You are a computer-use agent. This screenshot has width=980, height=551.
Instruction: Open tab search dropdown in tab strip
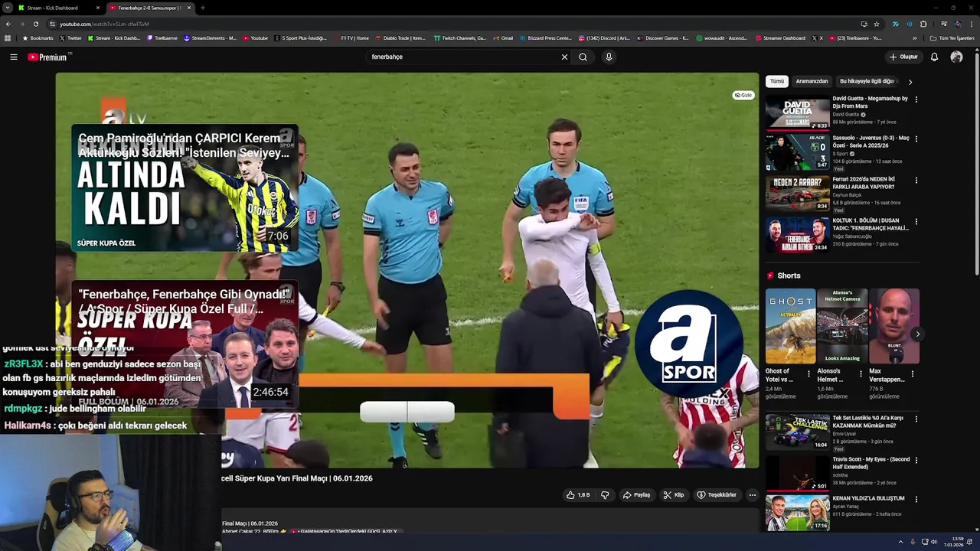coord(8,8)
